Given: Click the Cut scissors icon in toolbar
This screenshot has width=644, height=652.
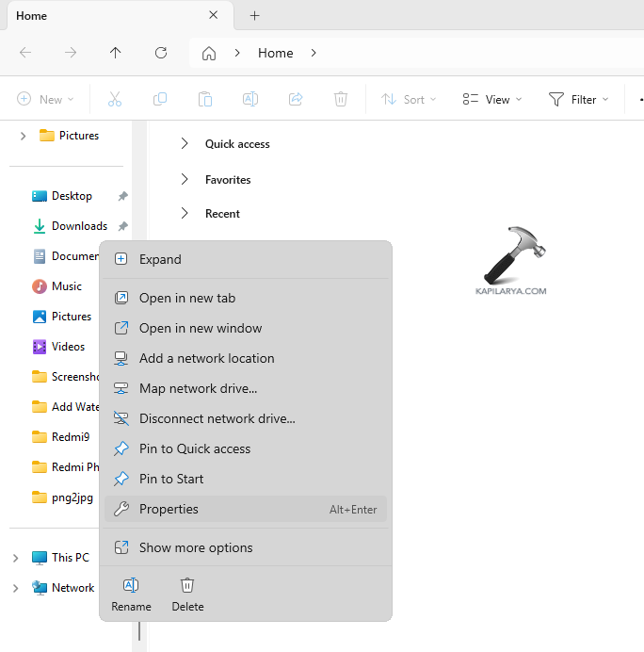Looking at the screenshot, I should [x=115, y=99].
